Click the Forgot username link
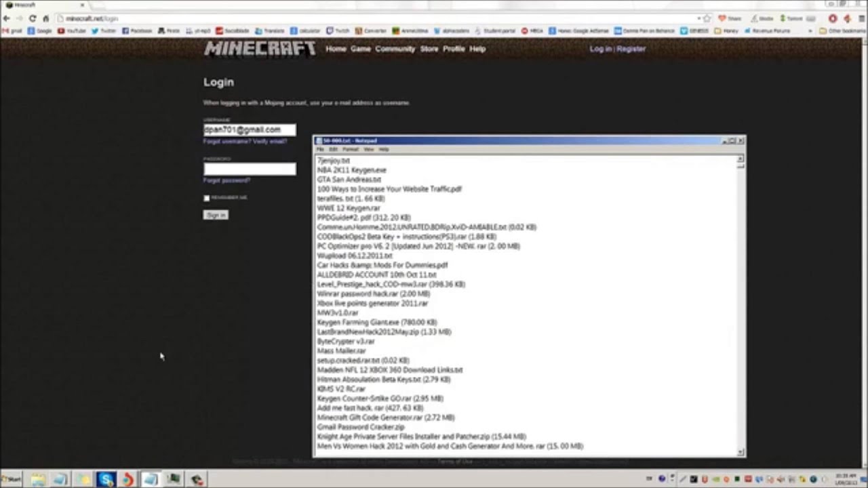The width and height of the screenshot is (868, 488). click(226, 141)
